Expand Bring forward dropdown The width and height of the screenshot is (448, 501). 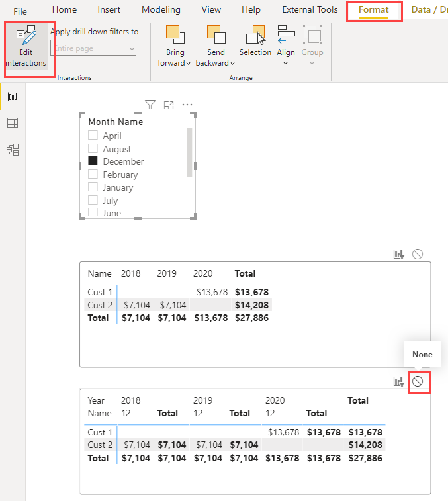pos(175,64)
